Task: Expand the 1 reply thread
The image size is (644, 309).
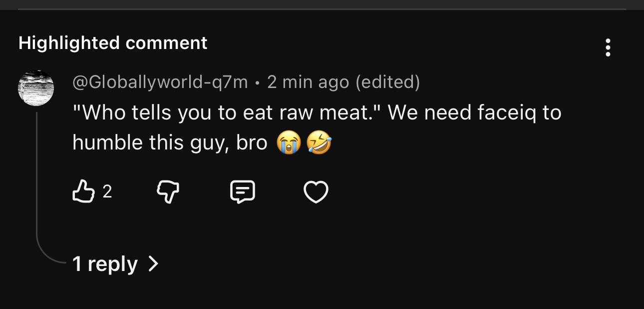Action: pyautogui.click(x=105, y=264)
